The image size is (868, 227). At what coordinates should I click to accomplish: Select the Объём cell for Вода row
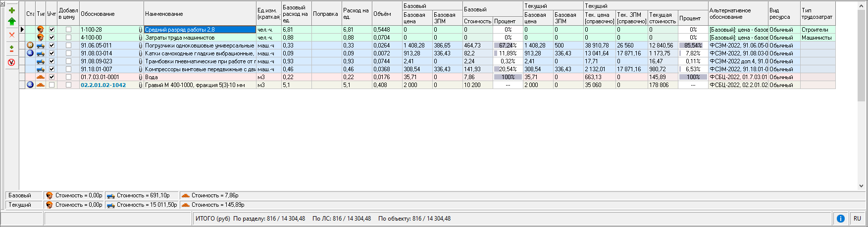tap(387, 77)
